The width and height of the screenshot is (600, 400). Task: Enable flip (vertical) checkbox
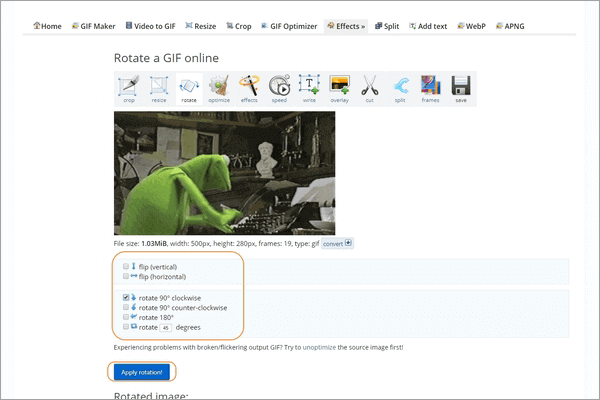[x=126, y=266]
